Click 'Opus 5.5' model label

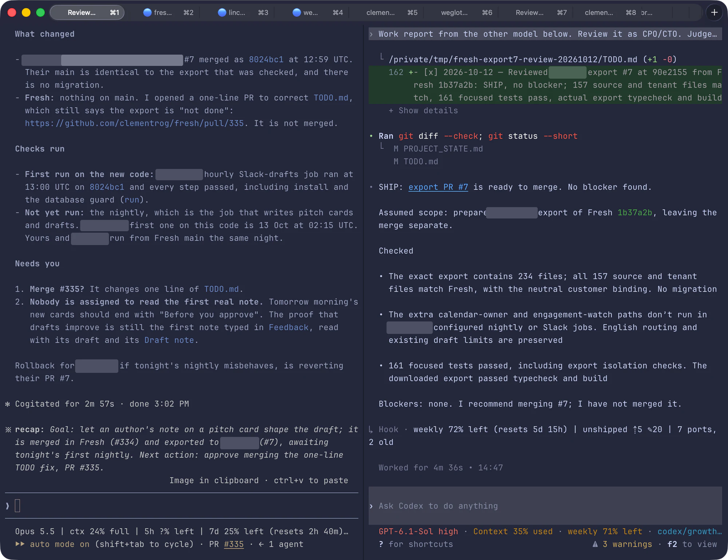click(x=35, y=531)
